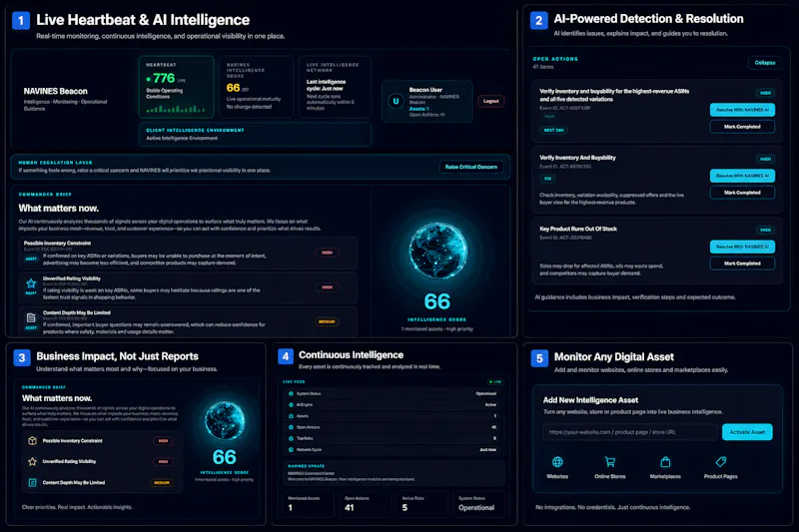The height and width of the screenshot is (532, 799).
Task: Click MEDIUM badge on Content Depth in Business Impact panel
Action: point(162,483)
